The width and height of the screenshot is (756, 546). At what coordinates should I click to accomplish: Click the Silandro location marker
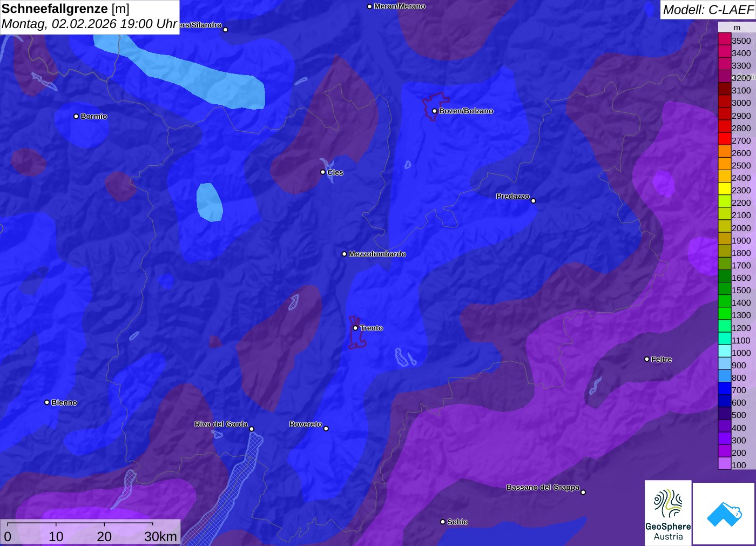(x=226, y=30)
